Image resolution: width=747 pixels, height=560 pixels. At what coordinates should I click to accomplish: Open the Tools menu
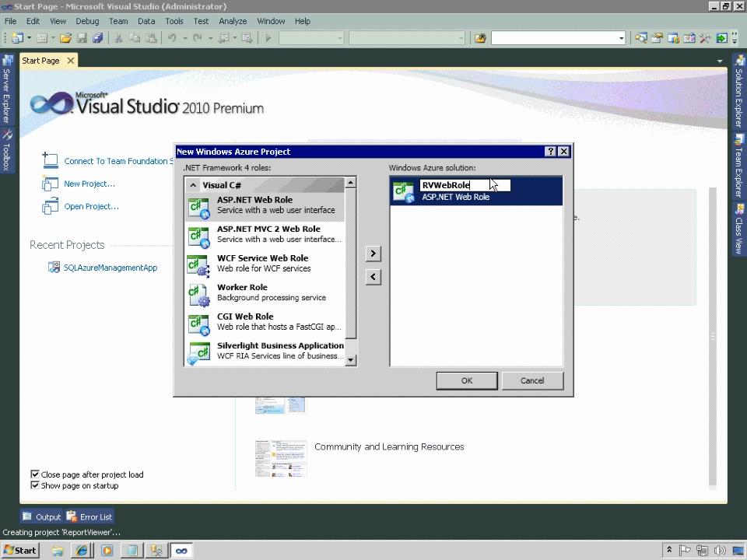(174, 21)
